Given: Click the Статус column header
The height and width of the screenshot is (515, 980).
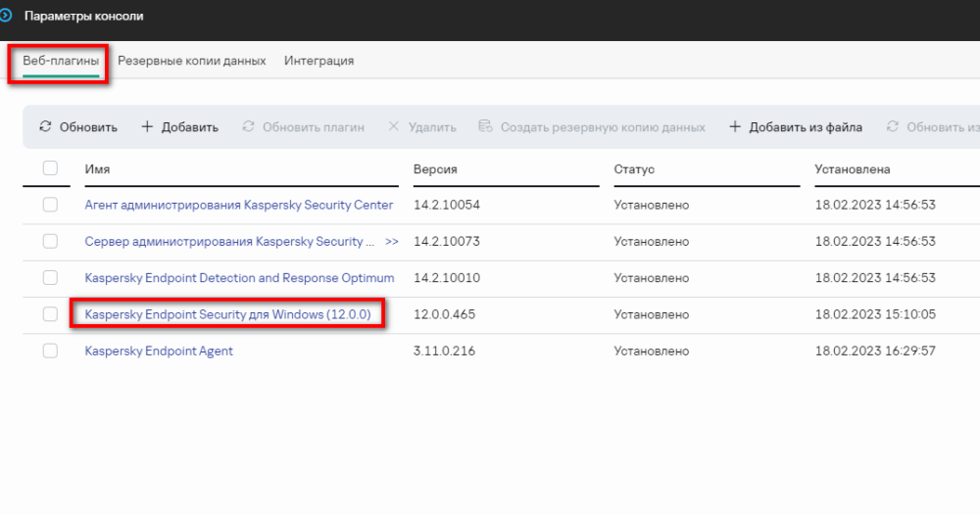Looking at the screenshot, I should pyautogui.click(x=634, y=170).
